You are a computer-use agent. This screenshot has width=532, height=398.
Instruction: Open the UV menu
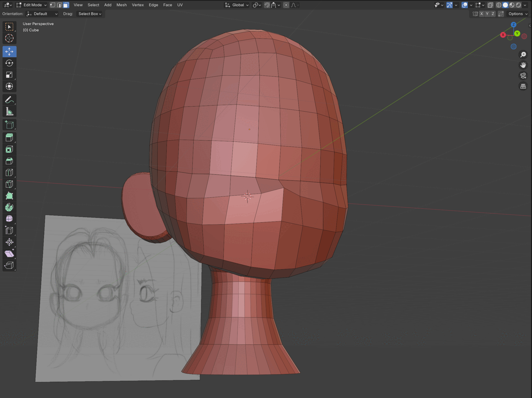click(180, 5)
